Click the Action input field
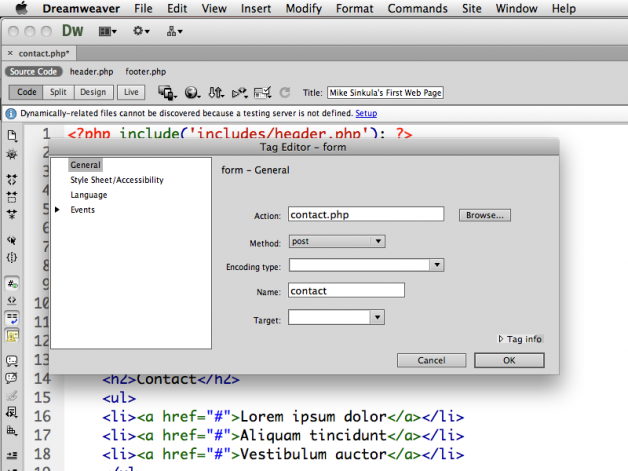The width and height of the screenshot is (628, 471). (x=366, y=214)
